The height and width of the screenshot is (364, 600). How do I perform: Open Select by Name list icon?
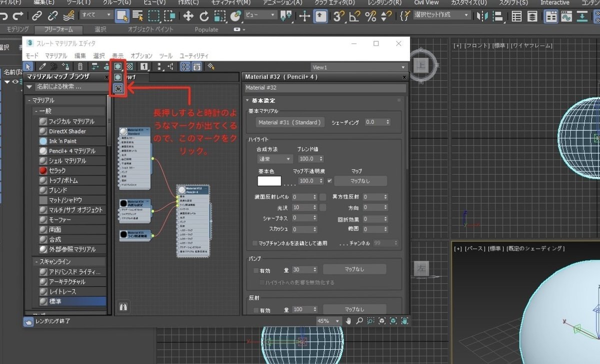pos(137,16)
